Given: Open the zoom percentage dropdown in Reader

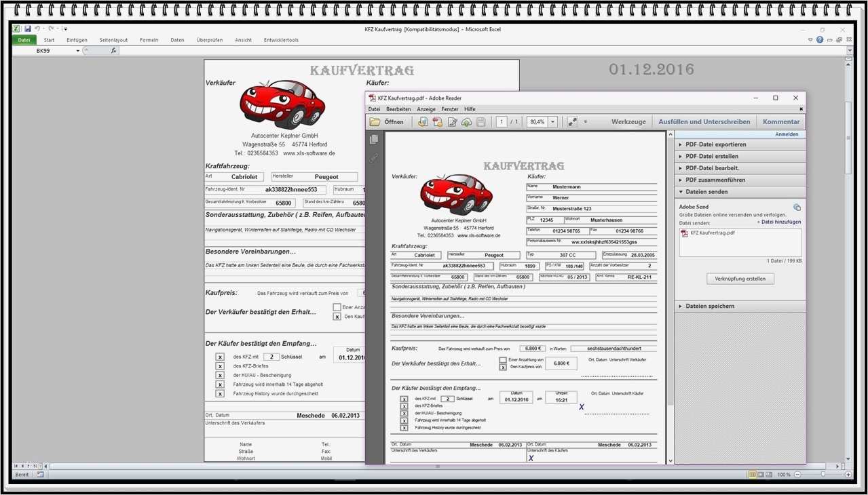Looking at the screenshot, I should [x=553, y=122].
